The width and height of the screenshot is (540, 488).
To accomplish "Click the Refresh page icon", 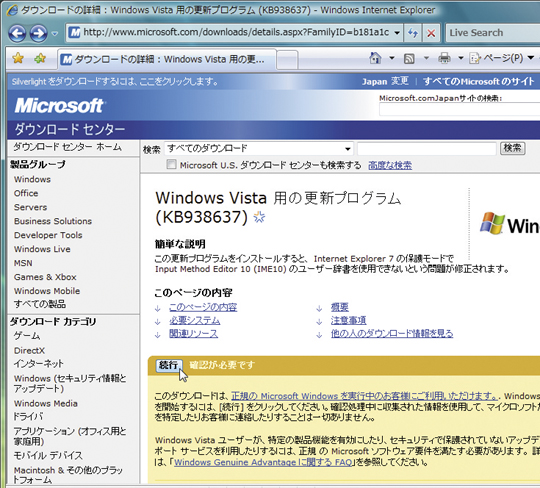I will click(x=413, y=33).
